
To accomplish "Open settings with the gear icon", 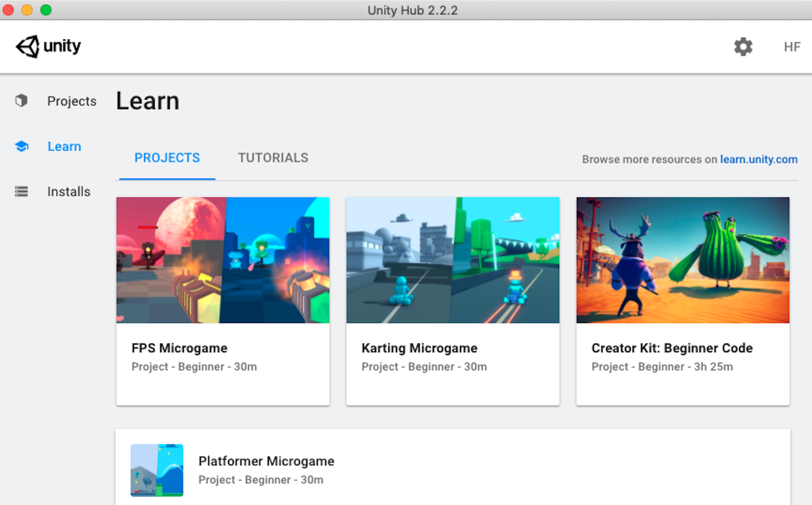I will click(743, 47).
